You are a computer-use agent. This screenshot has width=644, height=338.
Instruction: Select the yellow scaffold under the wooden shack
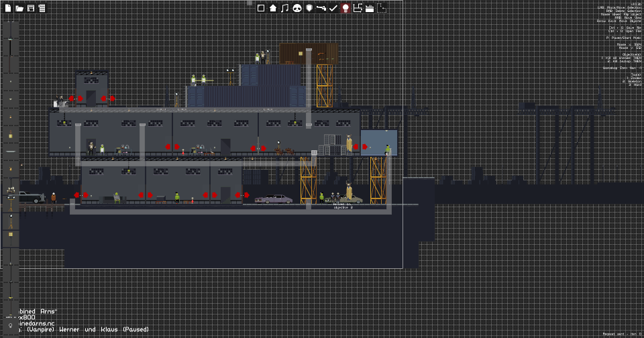coord(325,86)
